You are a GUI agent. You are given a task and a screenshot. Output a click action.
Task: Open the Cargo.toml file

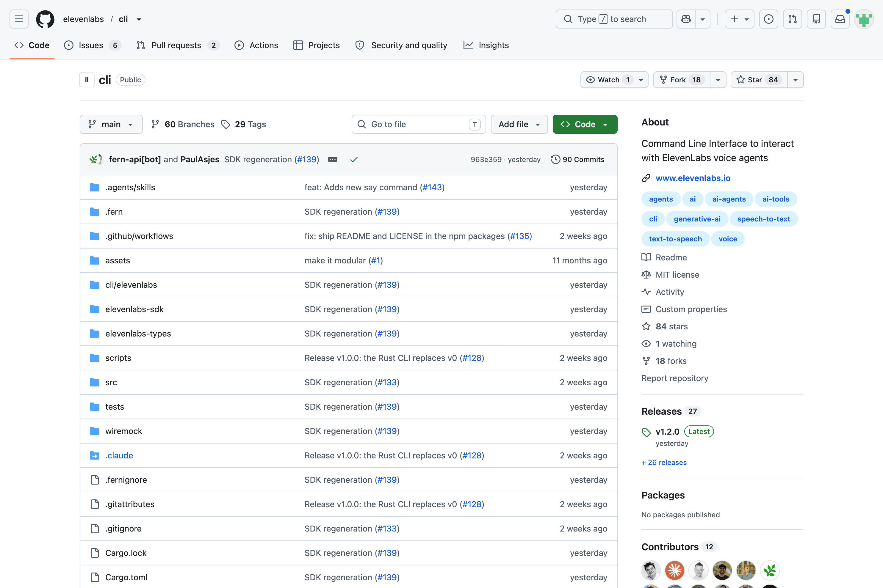click(x=126, y=577)
